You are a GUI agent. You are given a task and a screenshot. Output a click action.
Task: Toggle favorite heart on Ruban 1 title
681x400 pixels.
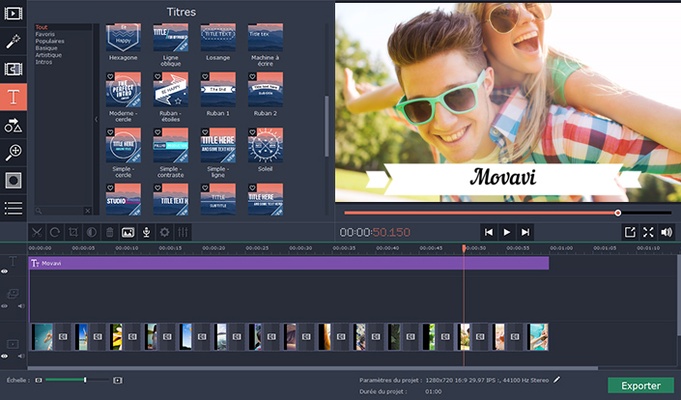(205, 76)
